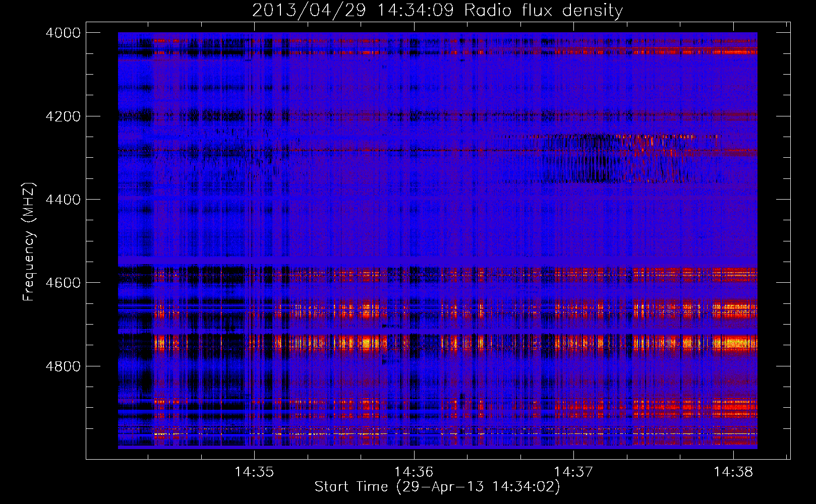816x504 pixels.
Task: Click the 4000 frequency axis label
Action: (63, 33)
